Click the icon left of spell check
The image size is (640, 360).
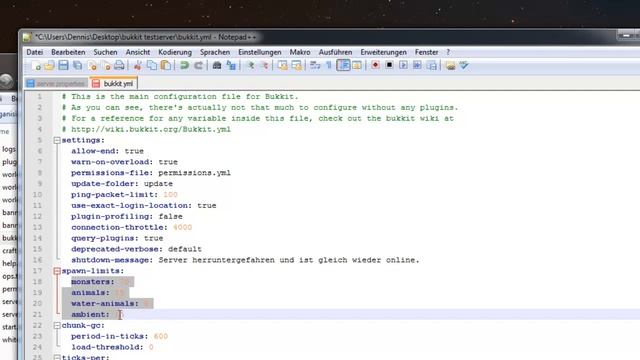[x=450, y=65]
